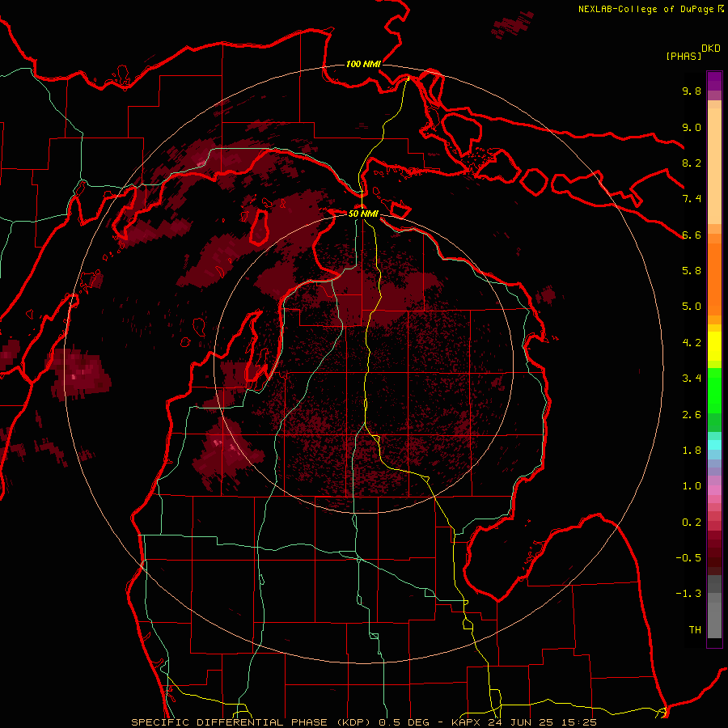Click the TH threshold label on scale

(x=695, y=629)
